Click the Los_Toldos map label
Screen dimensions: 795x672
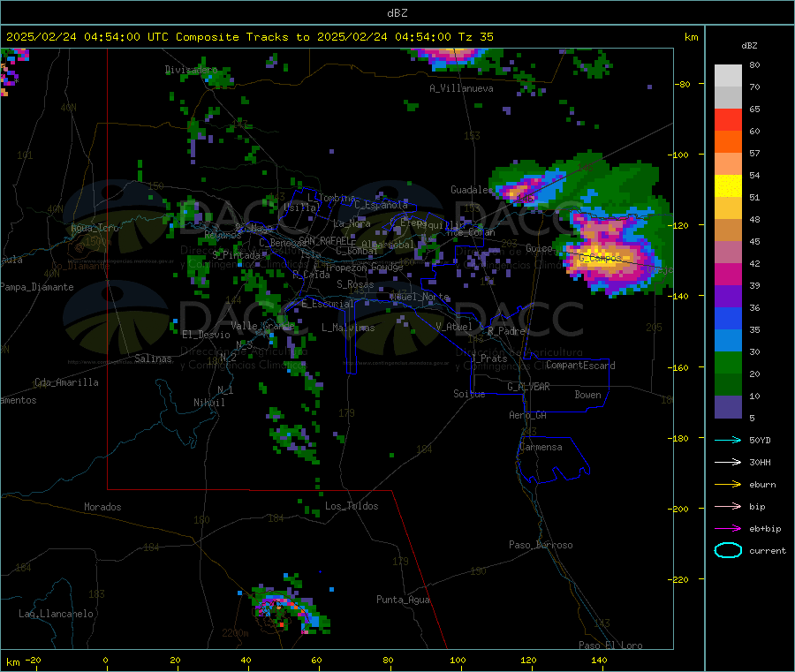tap(352, 506)
